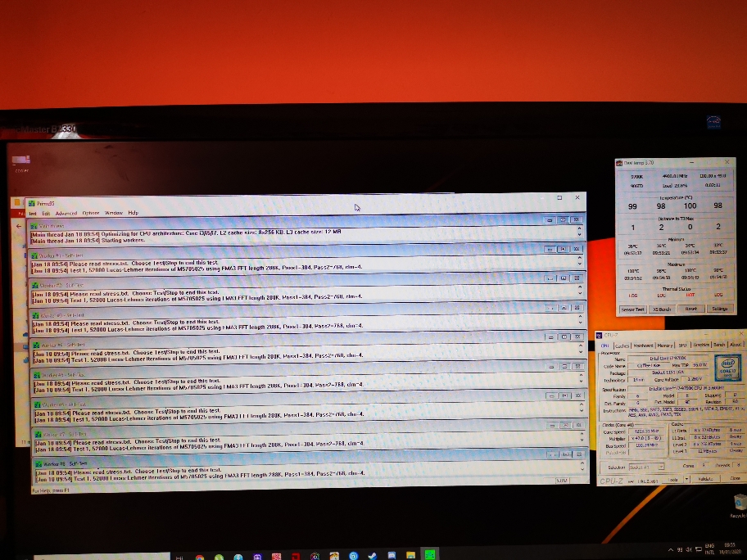Viewport: 747px width, 560px height.
Task: Open the Options menu in Prime95
Action: (91, 213)
